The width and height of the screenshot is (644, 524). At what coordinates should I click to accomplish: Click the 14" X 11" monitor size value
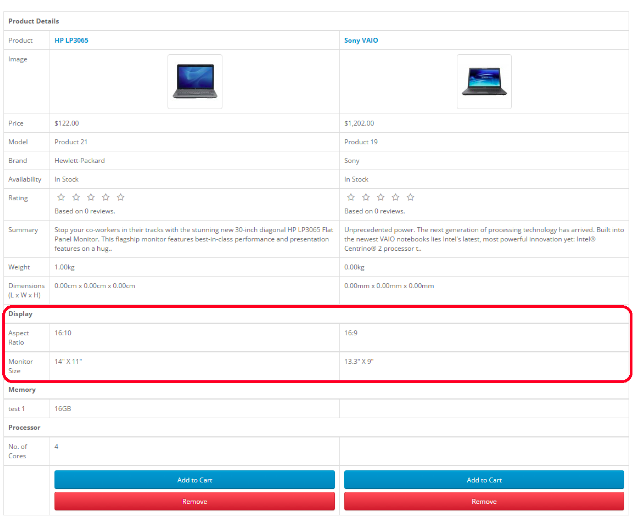coord(68,361)
